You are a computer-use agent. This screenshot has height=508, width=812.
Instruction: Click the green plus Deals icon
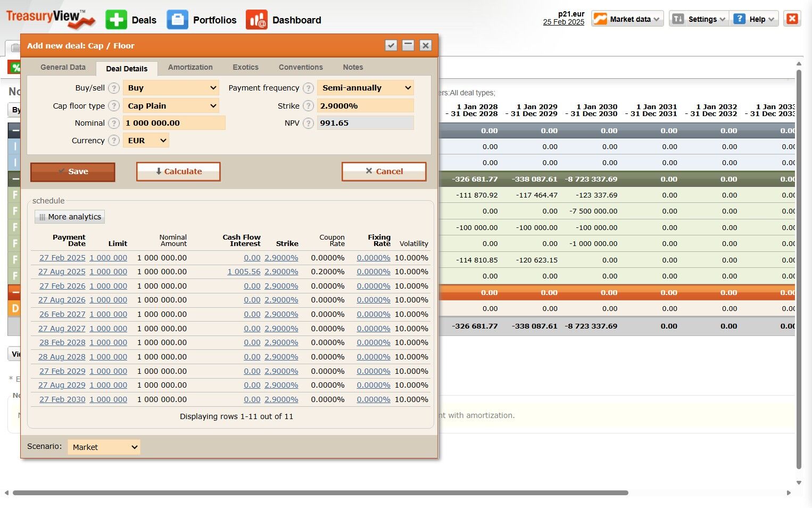point(116,20)
